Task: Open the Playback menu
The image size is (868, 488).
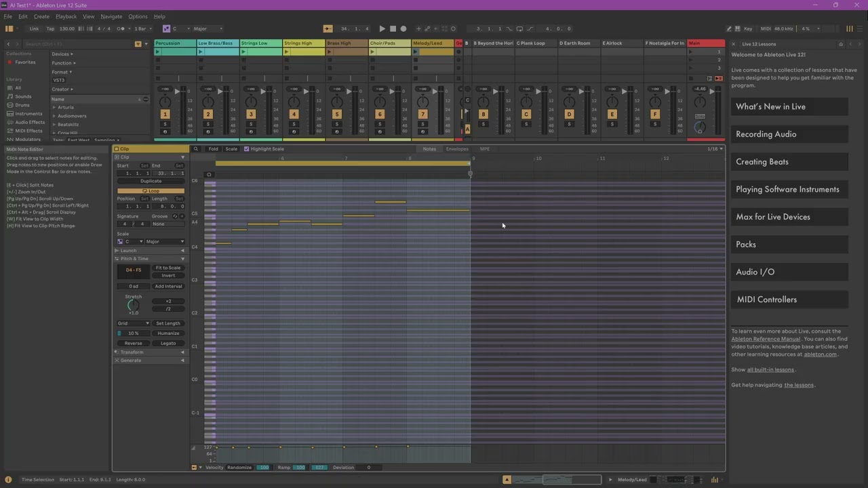Action: click(x=66, y=16)
